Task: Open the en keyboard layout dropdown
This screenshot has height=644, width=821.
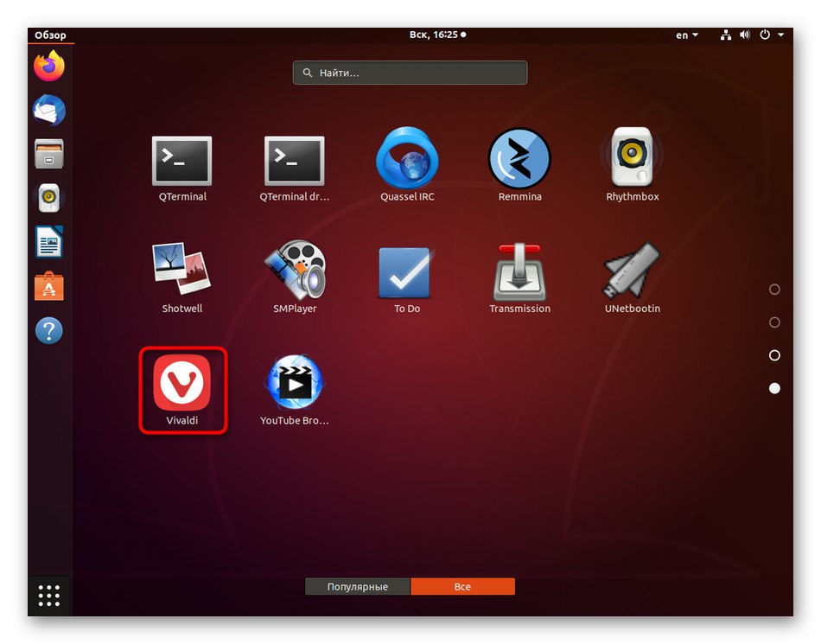Action: pyautogui.click(x=687, y=35)
